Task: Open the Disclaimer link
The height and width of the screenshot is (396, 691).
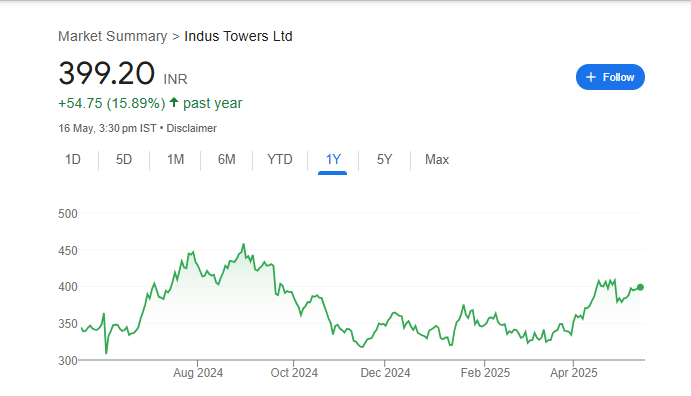Action: [191, 128]
